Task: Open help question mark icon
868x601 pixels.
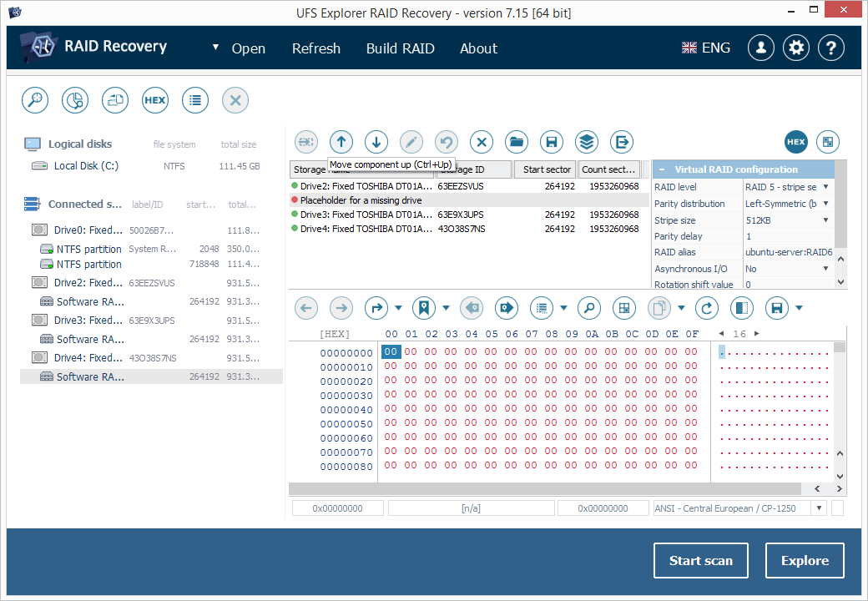Action: tap(831, 48)
